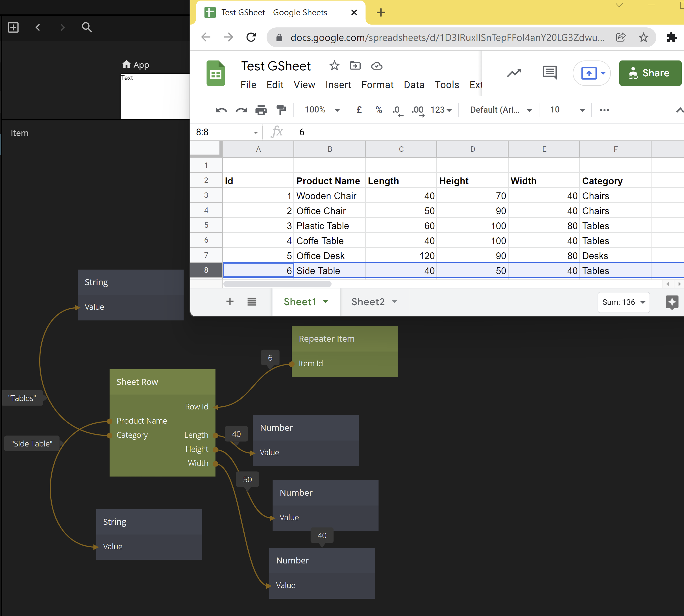Open the comment history icon
Screen dimensions: 684x616
tap(549, 73)
